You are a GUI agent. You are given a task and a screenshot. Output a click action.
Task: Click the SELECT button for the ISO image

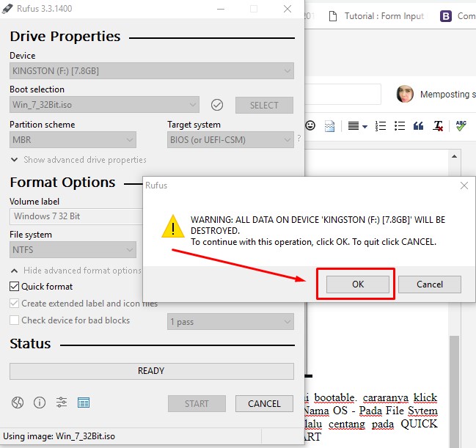coord(264,105)
